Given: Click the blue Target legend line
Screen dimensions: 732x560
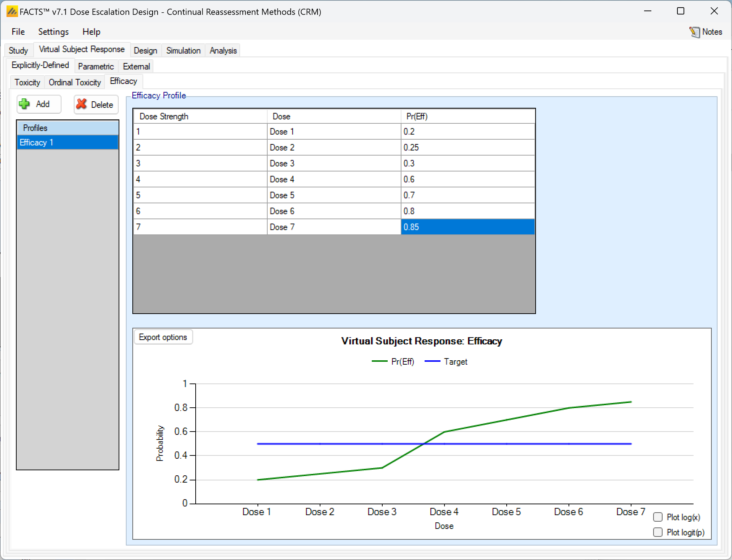Looking at the screenshot, I should [x=432, y=361].
